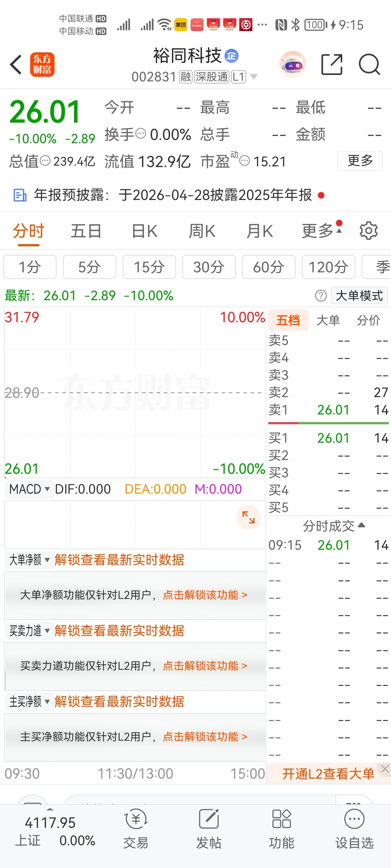
Task: Open the robot assistant avatar icon
Action: click(x=293, y=65)
